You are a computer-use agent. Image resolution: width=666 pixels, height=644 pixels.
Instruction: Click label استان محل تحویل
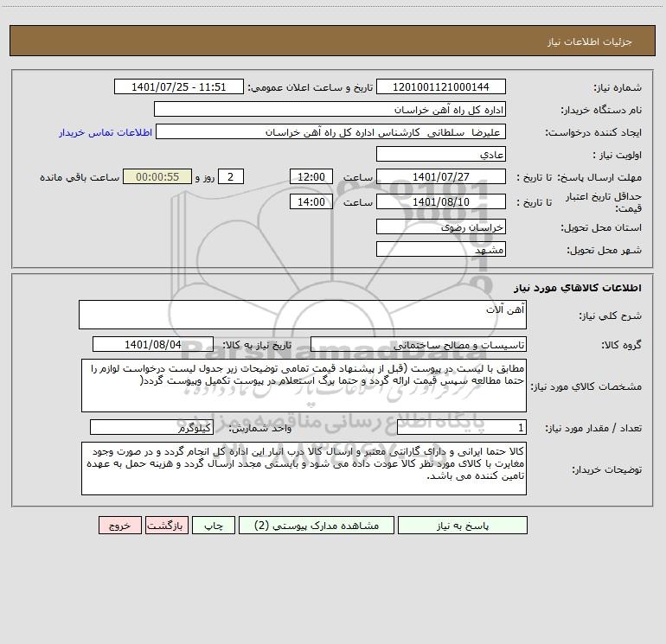tap(601, 227)
